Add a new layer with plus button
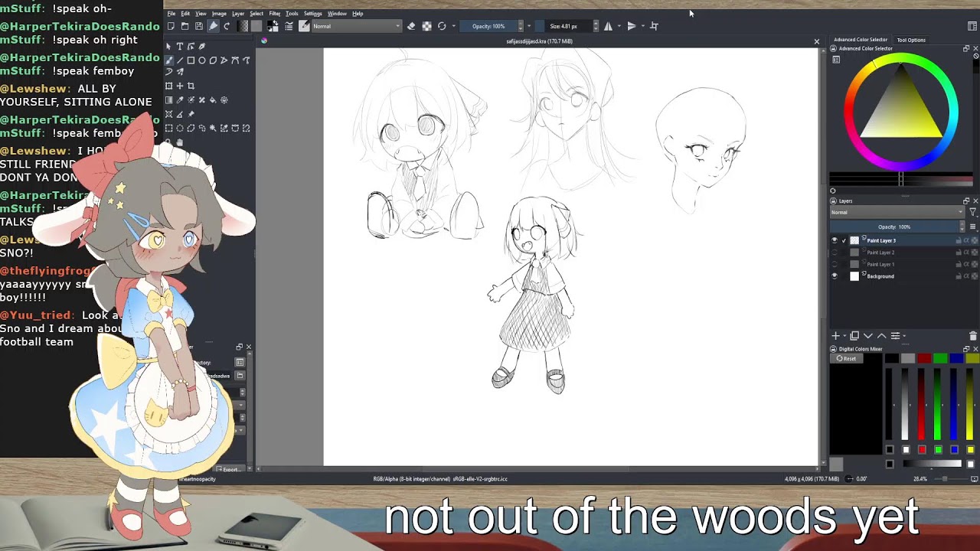The width and height of the screenshot is (980, 551). [x=835, y=336]
